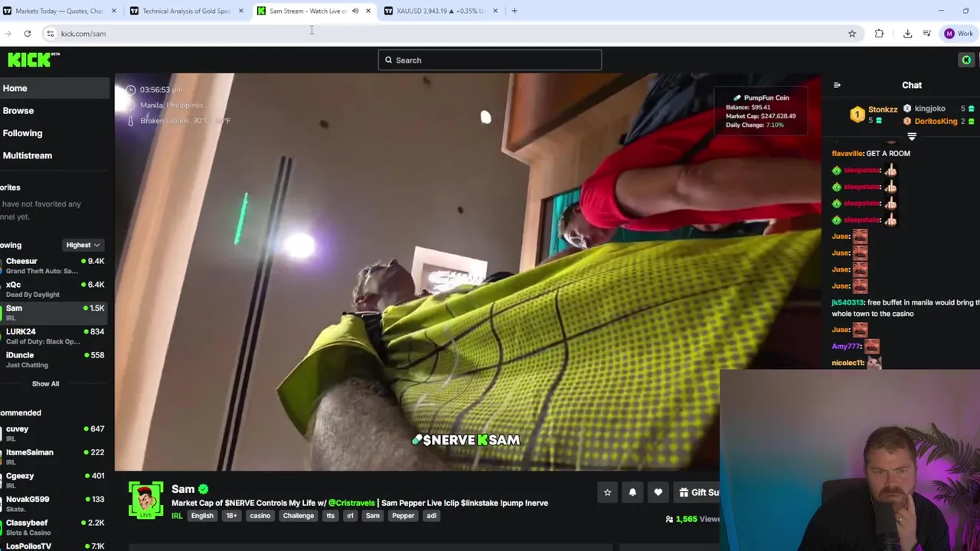
Task: Follow Sam with the heart icon
Action: pyautogui.click(x=658, y=493)
